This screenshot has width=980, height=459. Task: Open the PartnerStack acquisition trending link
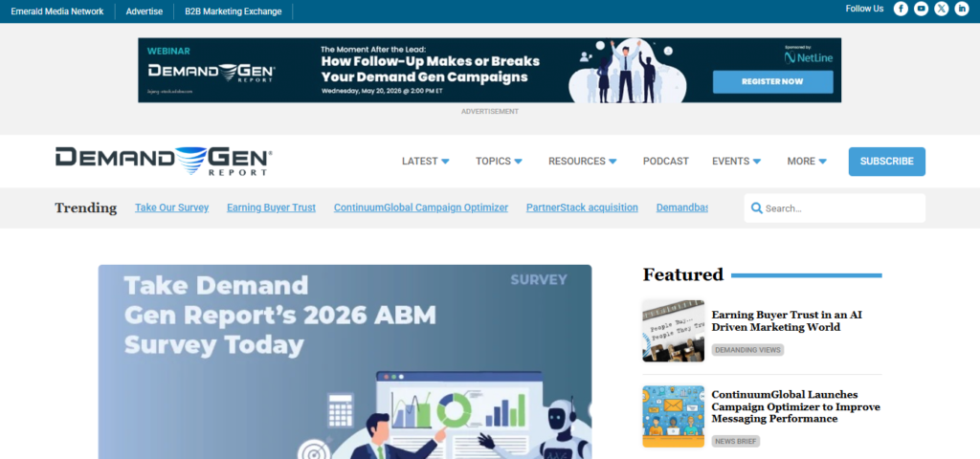[582, 208]
